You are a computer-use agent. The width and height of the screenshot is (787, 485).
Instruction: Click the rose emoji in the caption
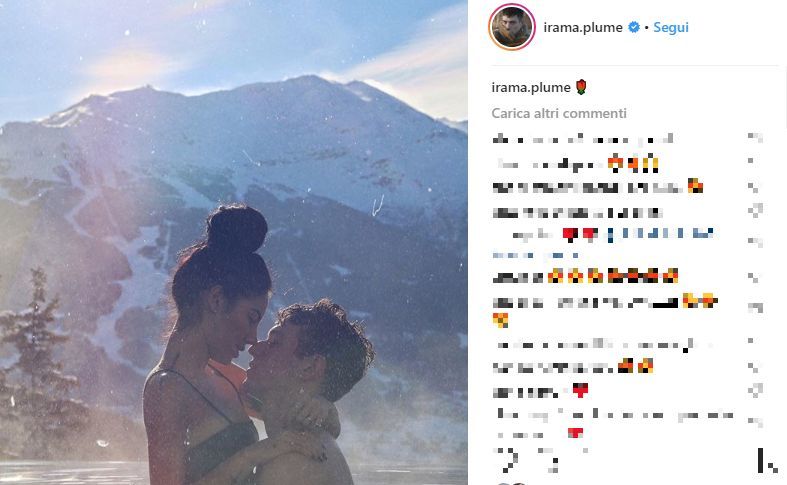point(581,87)
